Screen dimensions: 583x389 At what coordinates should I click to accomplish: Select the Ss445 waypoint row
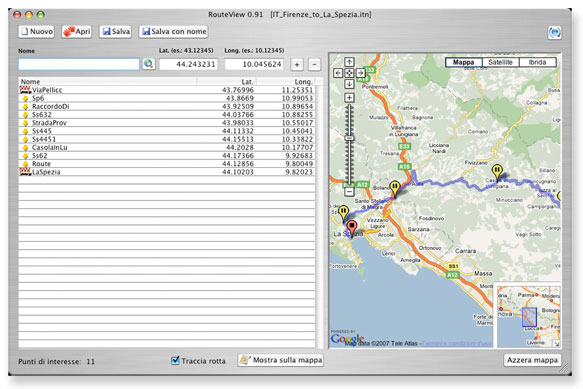click(x=167, y=131)
